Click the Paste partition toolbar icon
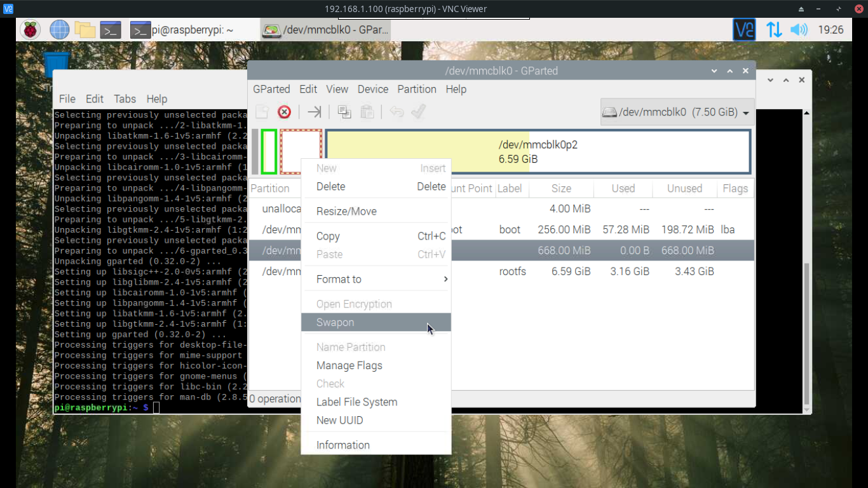Screen dimensions: 868x488 [367, 112]
